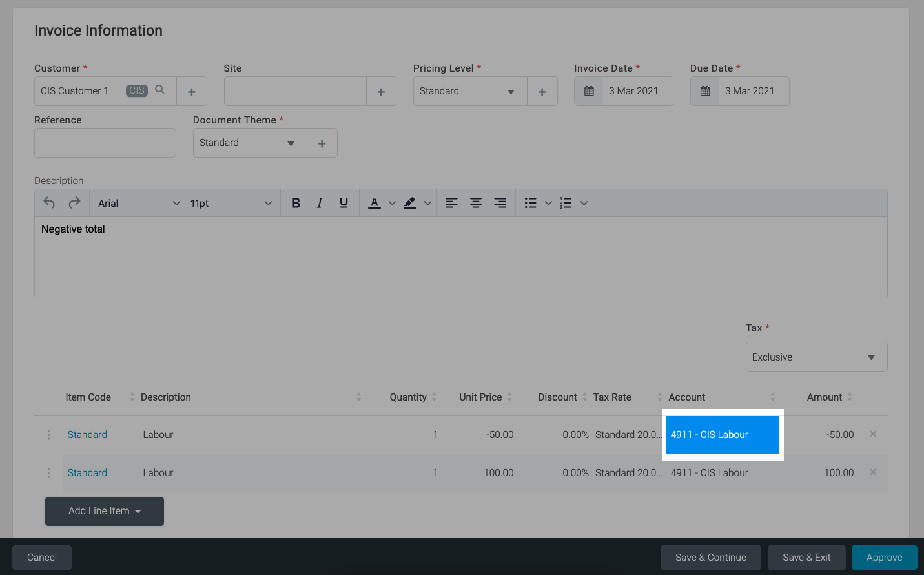Click the customer search magnifier icon

[x=159, y=90]
